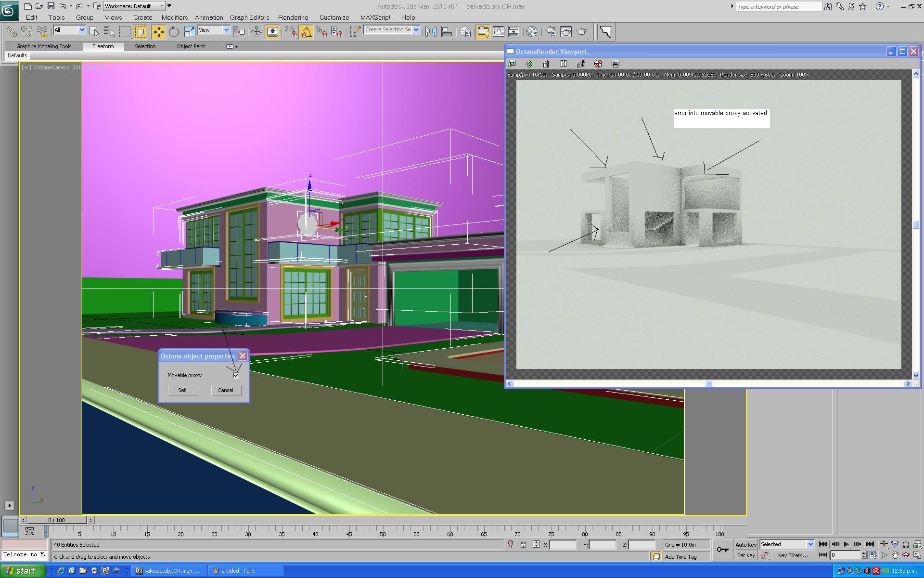This screenshot has width=924, height=578.
Task: Open the Mirror tool
Action: pos(431,32)
